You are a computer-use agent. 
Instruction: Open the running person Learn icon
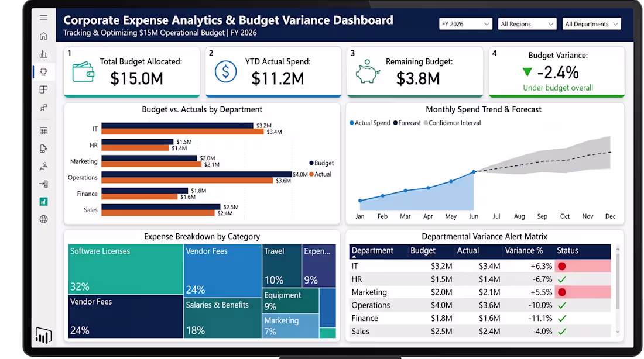pyautogui.click(x=43, y=166)
